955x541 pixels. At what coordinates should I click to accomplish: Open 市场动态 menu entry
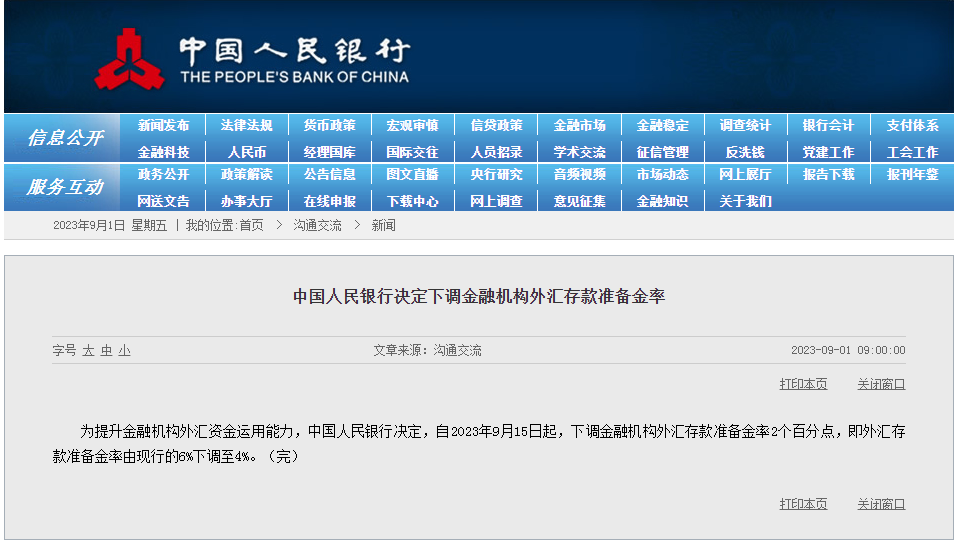point(663,175)
